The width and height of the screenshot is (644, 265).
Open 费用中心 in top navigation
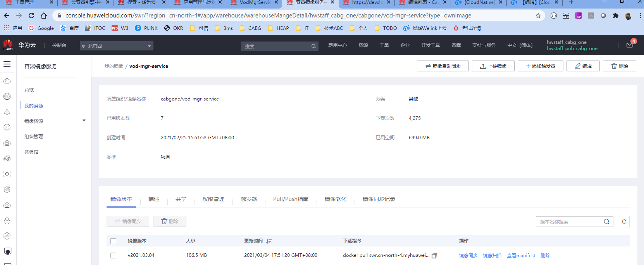point(337,45)
